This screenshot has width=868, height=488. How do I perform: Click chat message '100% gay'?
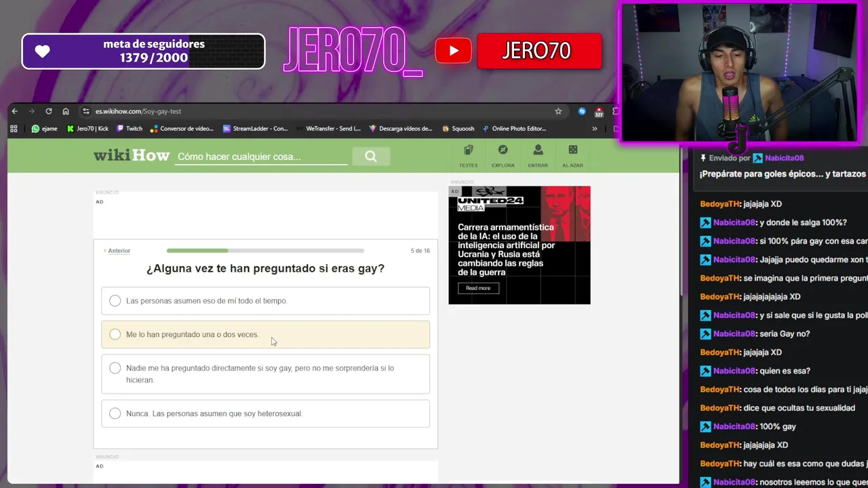click(778, 426)
